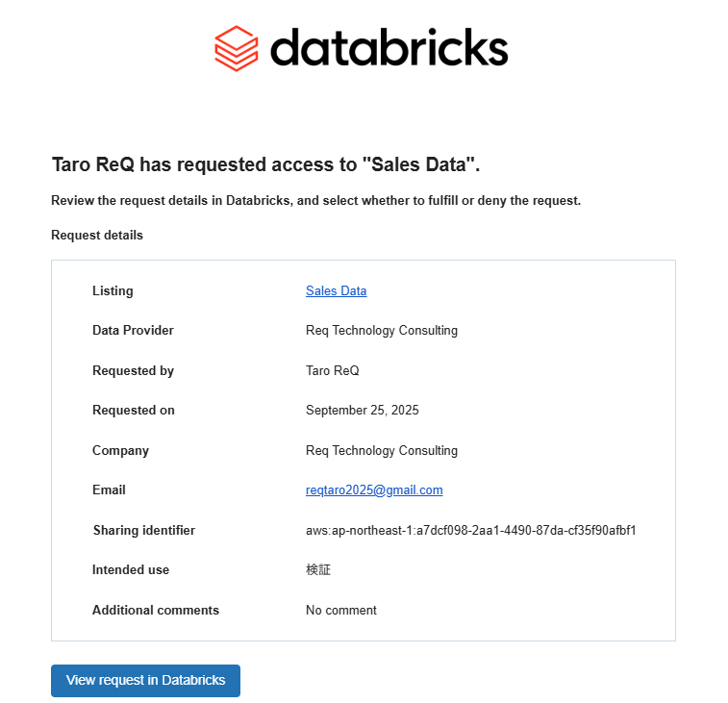Click the Requested on date value

[362, 410]
